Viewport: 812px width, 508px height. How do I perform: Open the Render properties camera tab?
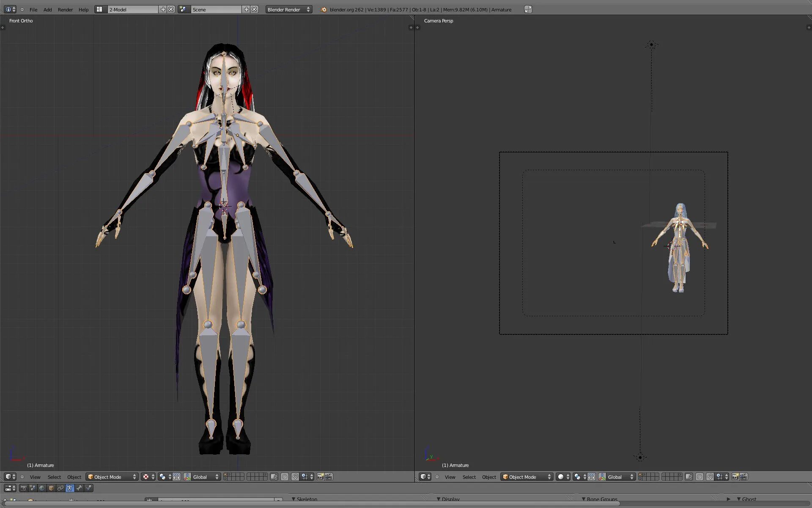tap(24, 488)
